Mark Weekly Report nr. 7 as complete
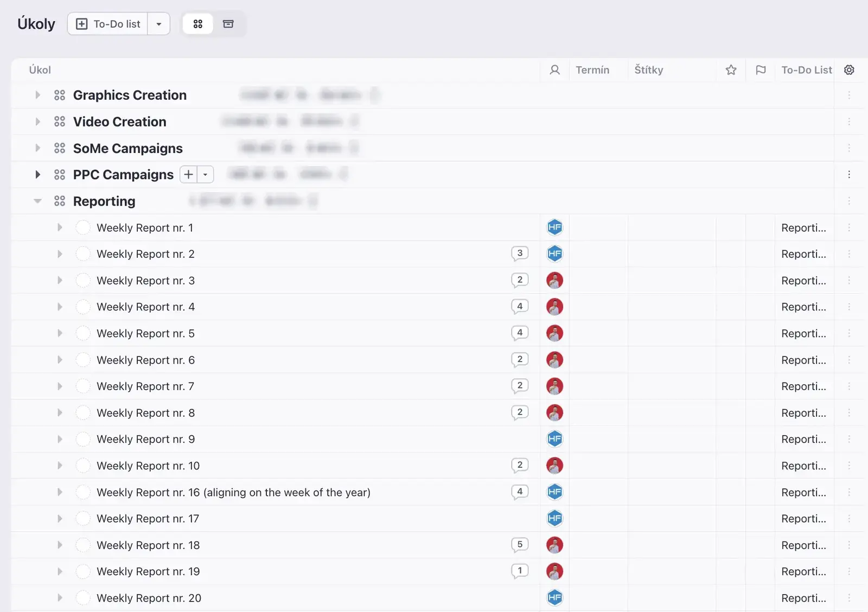868x612 pixels. click(83, 386)
